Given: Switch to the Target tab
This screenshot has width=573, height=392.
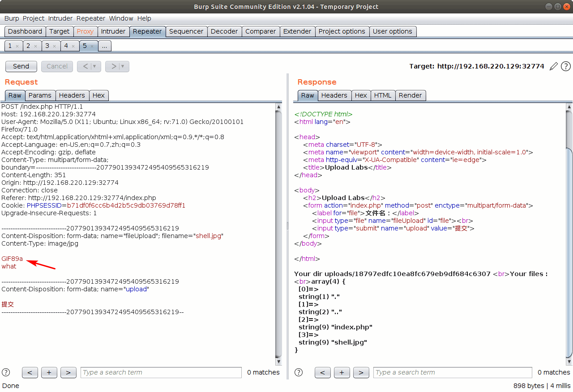Looking at the screenshot, I should [x=59, y=32].
